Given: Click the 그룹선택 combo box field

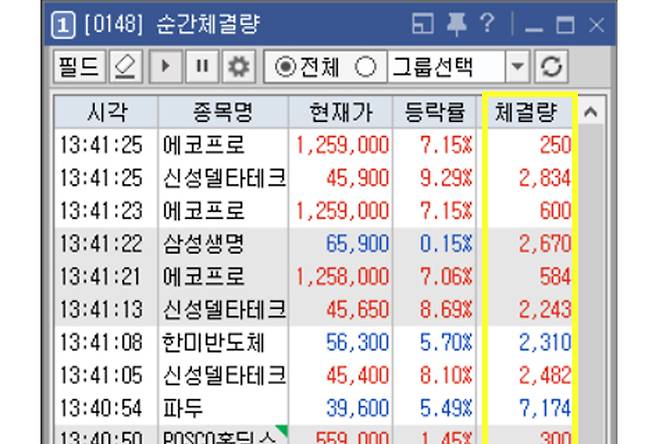Looking at the screenshot, I should (444, 68).
